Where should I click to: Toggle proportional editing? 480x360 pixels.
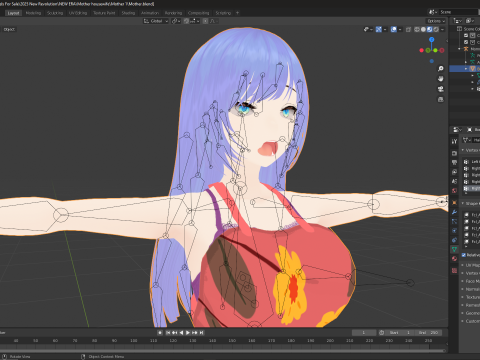tap(205, 21)
